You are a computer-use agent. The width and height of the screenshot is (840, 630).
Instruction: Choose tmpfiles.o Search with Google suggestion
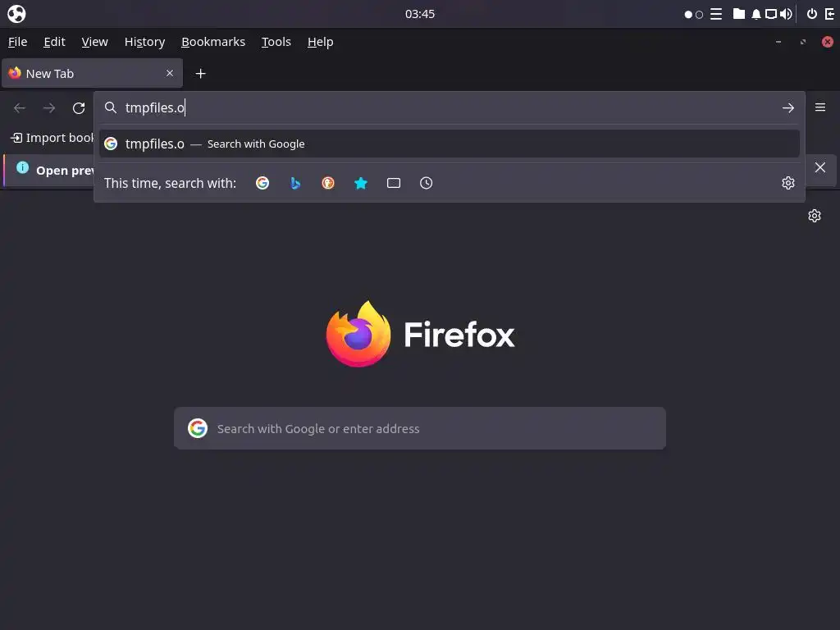click(449, 144)
